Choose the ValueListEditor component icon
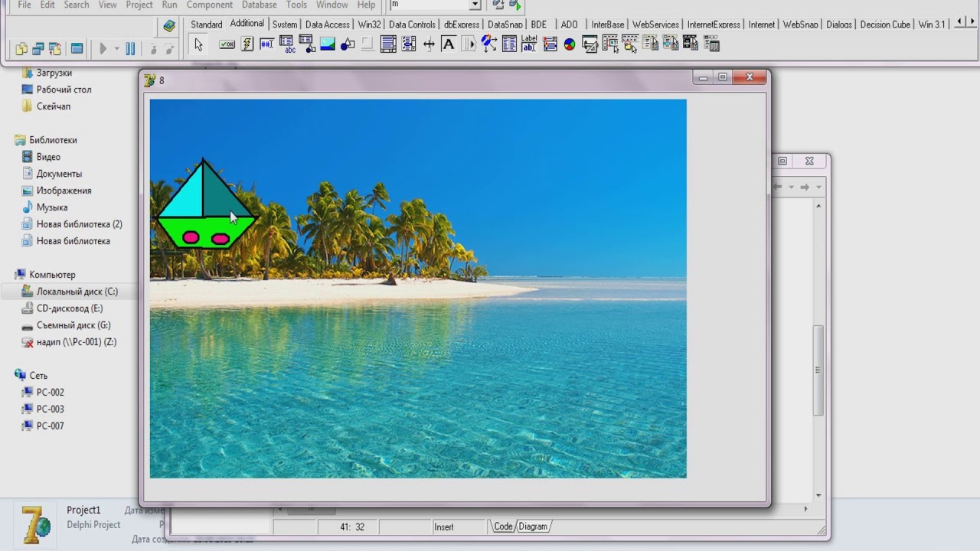The image size is (980, 551). pyautogui.click(x=509, y=44)
